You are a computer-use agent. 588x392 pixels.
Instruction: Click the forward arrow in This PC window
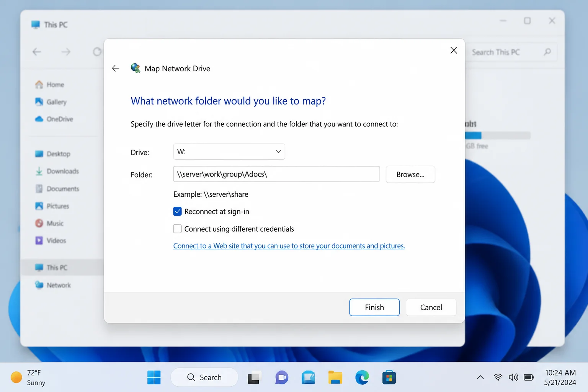pos(66,52)
